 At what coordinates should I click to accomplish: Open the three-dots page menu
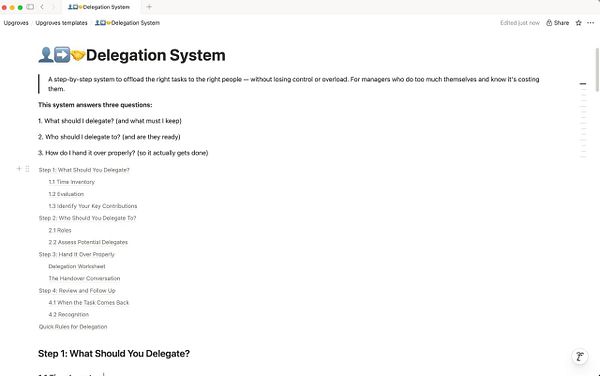pos(590,23)
